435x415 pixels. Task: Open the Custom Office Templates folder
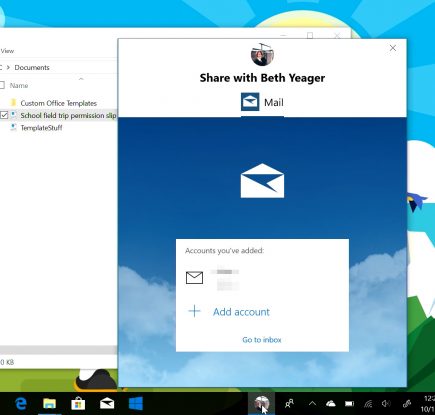[59, 103]
